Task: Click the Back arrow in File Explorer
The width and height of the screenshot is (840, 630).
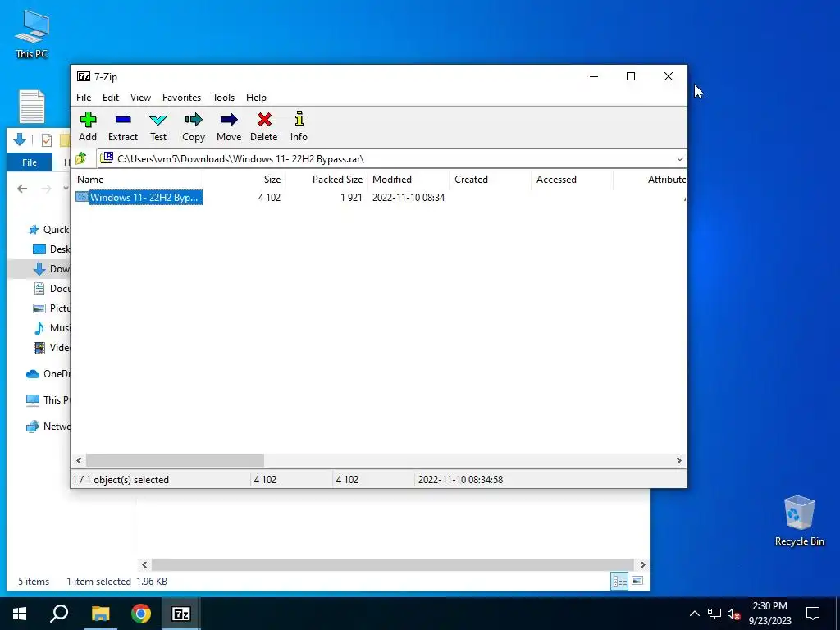Action: [22, 189]
